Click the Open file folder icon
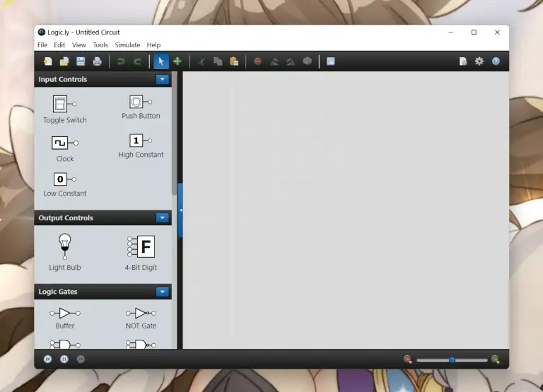The height and width of the screenshot is (392, 543). pyautogui.click(x=64, y=61)
